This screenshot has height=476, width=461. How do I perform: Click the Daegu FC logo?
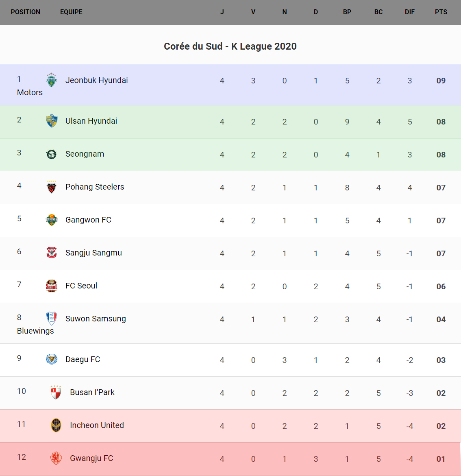point(51,359)
